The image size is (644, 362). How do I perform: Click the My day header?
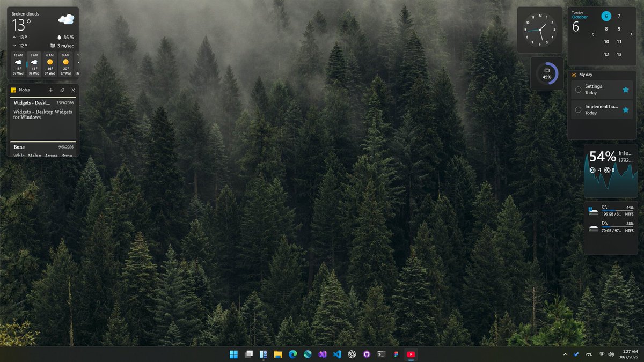pos(586,75)
